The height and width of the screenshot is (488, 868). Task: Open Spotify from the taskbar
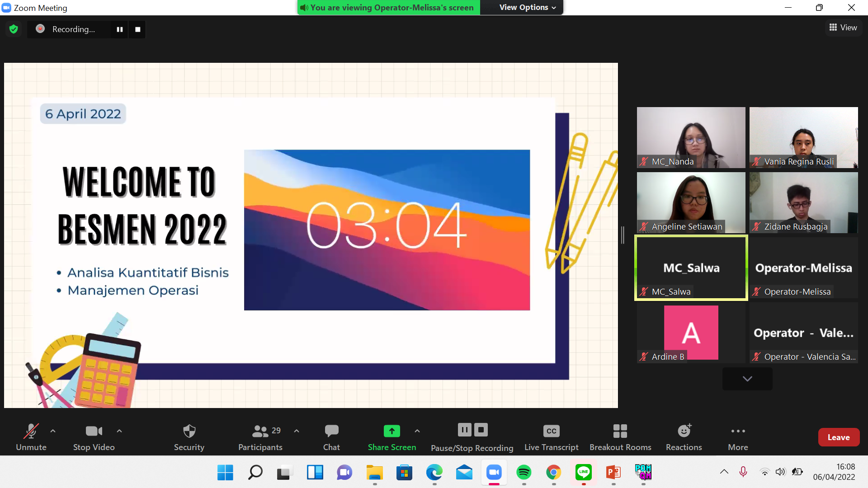tap(524, 473)
